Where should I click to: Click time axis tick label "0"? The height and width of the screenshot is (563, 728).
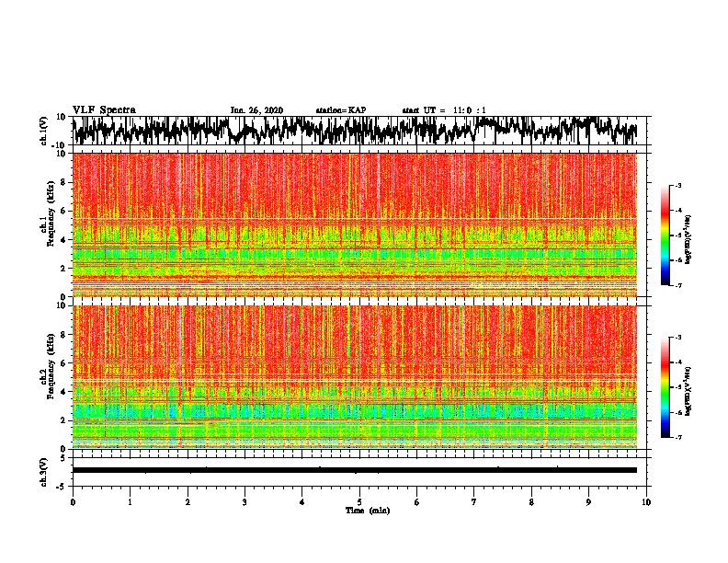pos(73,502)
